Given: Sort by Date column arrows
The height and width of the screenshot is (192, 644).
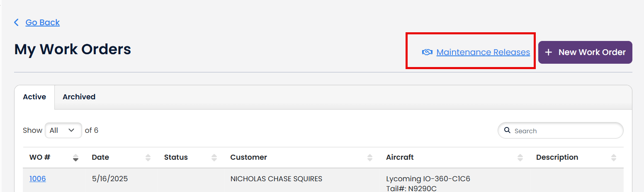Looking at the screenshot, I should point(148,157).
